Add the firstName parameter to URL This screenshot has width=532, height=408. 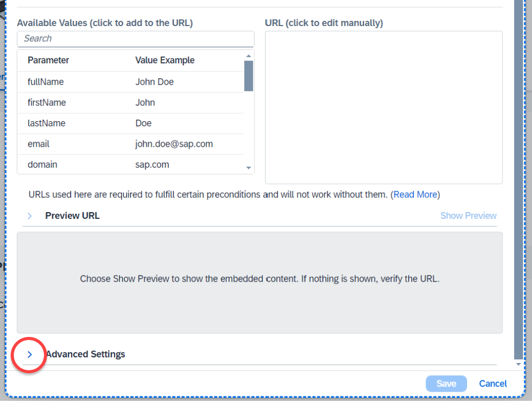(130, 102)
